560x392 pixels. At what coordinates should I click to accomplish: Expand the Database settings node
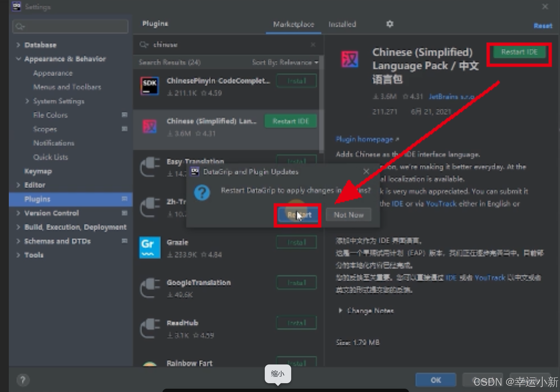18,45
